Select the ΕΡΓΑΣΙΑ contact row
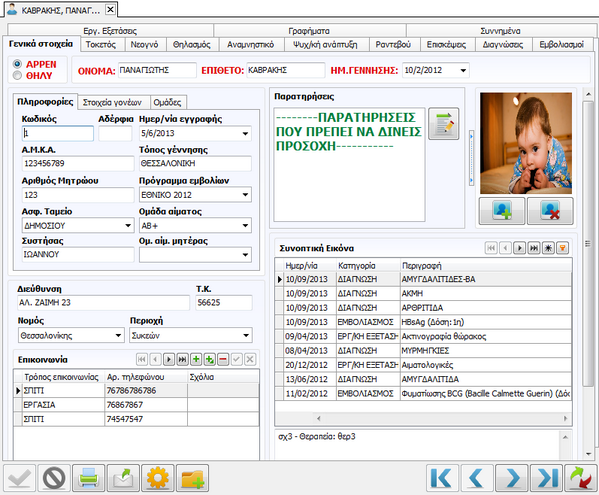The height and width of the screenshot is (495, 599). point(136,405)
